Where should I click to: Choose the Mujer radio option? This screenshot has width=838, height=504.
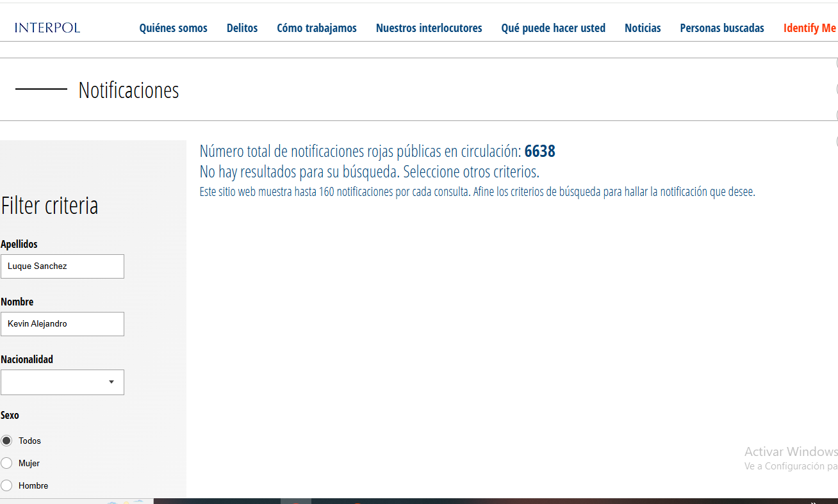7,463
